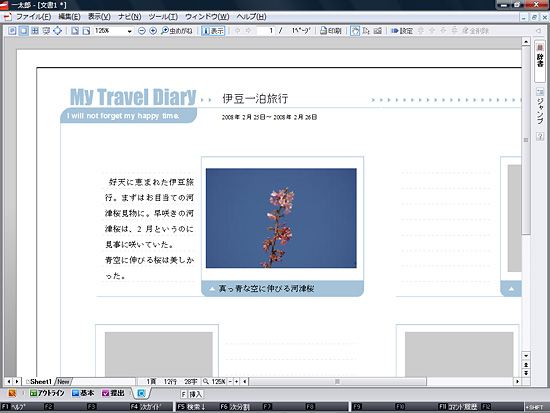Activate the 虫めがね magnifier tool
Screen dimensions: 550x413
click(x=177, y=31)
